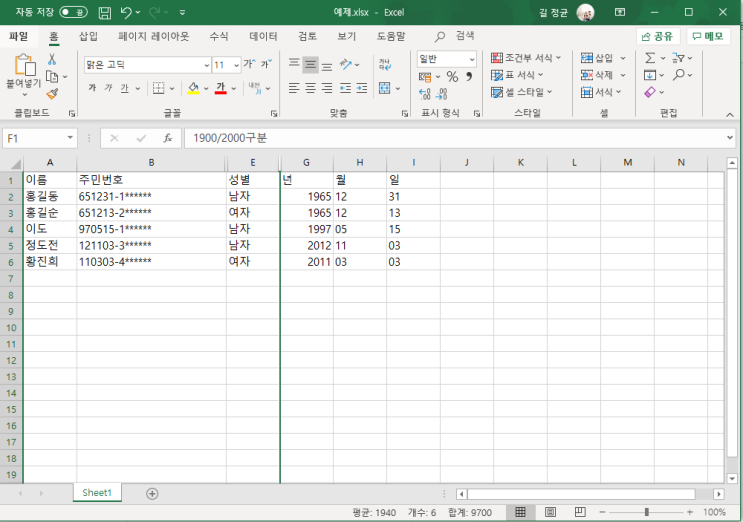Viewport: 743px width, 522px height.
Task: Click the 메모 comments button
Action: coord(708,36)
